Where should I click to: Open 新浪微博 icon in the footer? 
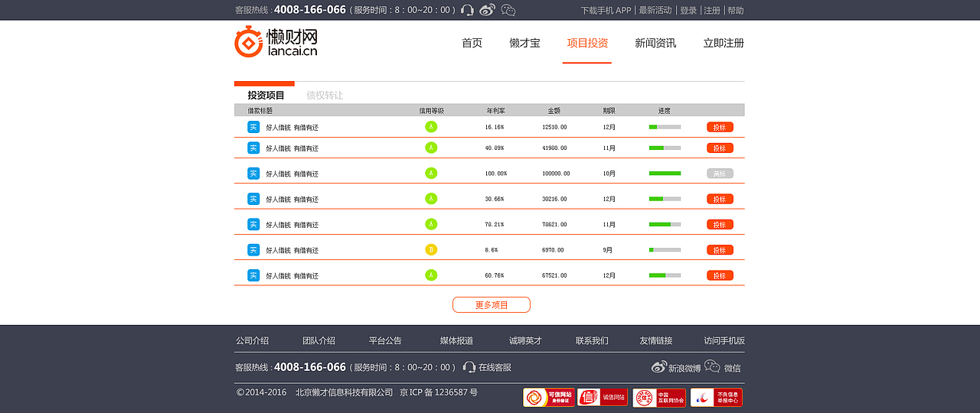pyautogui.click(x=659, y=367)
